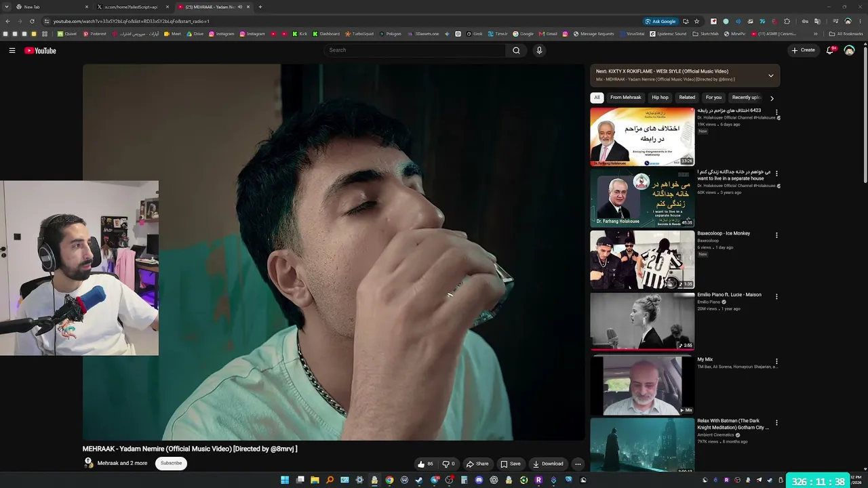Viewport: 868px width, 488px height.
Task: Open the Mehraak channel avatar
Action: pyautogui.click(x=88, y=463)
